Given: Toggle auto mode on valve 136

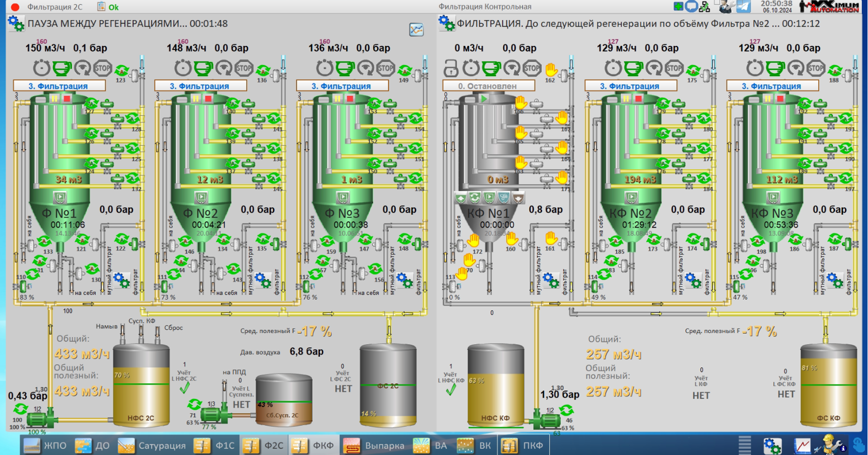Looking at the screenshot, I should (263, 71).
